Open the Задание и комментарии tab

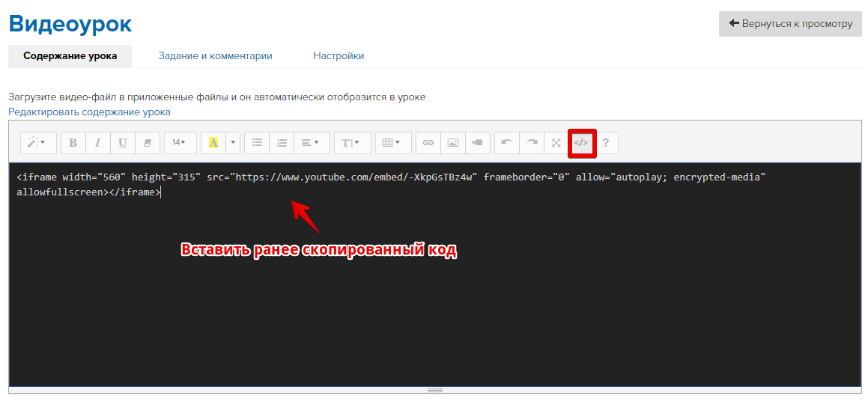click(216, 56)
